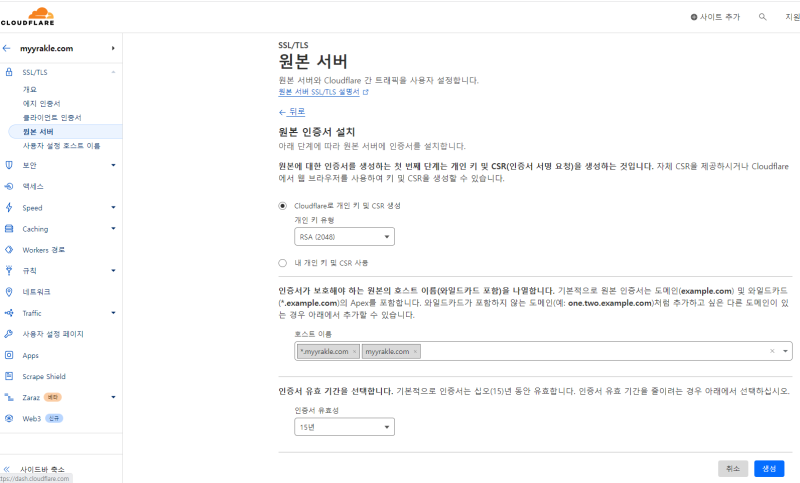Click the Speed lightning bolt icon
The width and height of the screenshot is (800, 483).
pyautogui.click(x=8, y=207)
